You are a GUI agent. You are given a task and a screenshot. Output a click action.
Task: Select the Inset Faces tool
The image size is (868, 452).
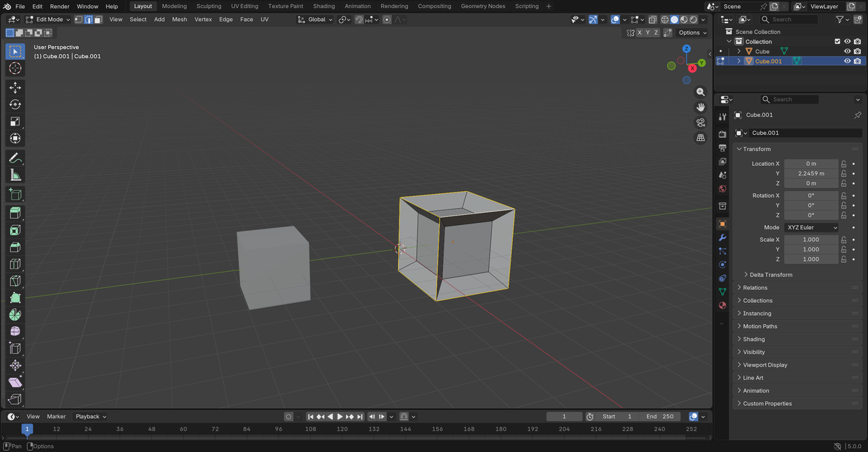click(x=15, y=230)
